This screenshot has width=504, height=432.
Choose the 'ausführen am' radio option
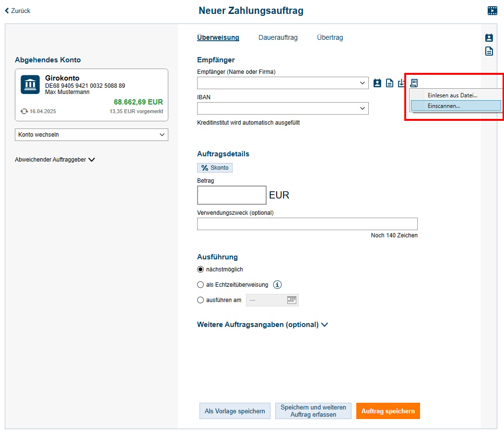click(x=200, y=300)
